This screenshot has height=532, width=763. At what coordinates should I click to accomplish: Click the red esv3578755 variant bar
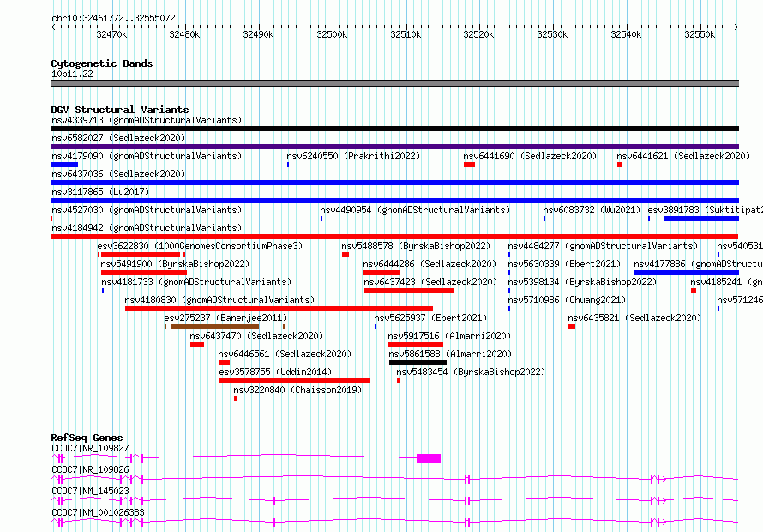point(295,380)
